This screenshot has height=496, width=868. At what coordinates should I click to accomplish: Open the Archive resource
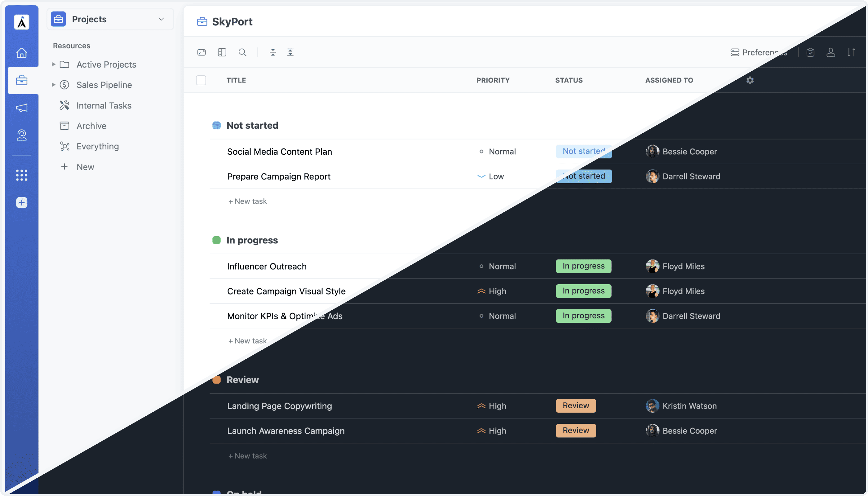(91, 126)
